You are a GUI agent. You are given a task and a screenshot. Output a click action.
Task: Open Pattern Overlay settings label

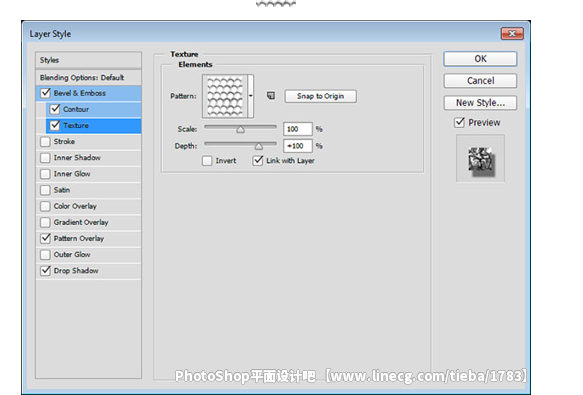[79, 238]
